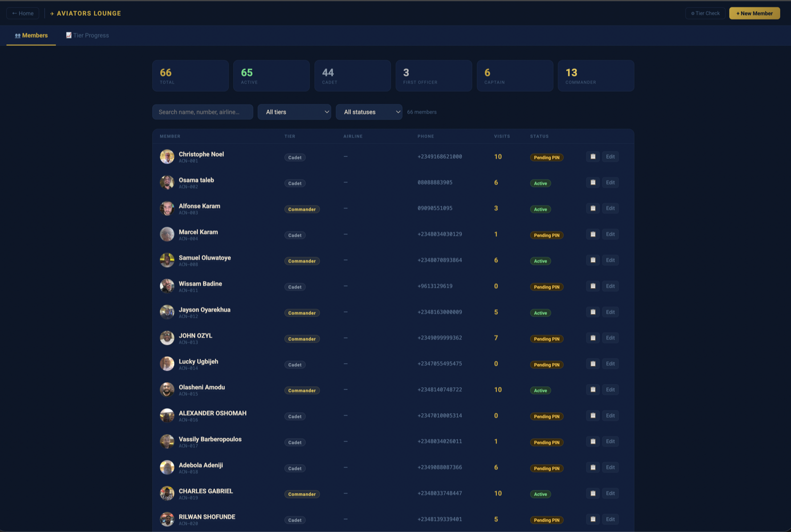Click Lucky Ugbijeh's Pending PIN badge
791x532 pixels.
[547, 365]
